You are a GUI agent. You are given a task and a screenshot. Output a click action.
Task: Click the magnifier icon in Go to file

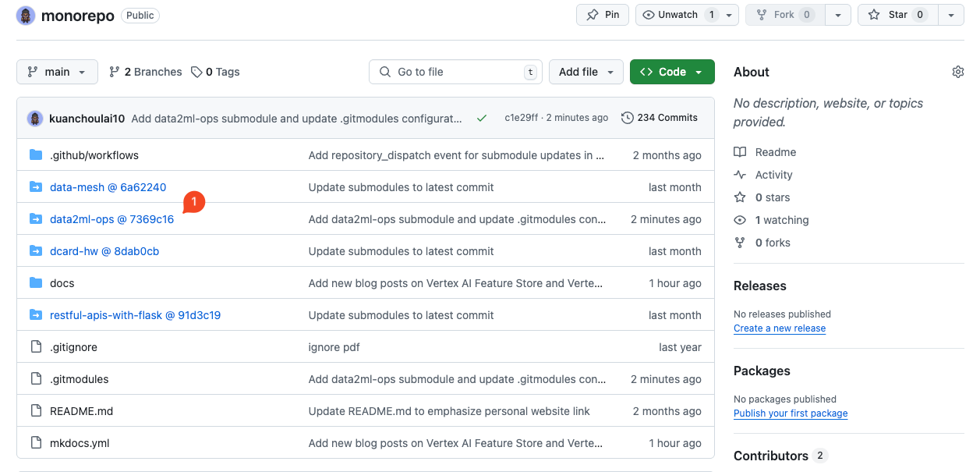click(385, 72)
